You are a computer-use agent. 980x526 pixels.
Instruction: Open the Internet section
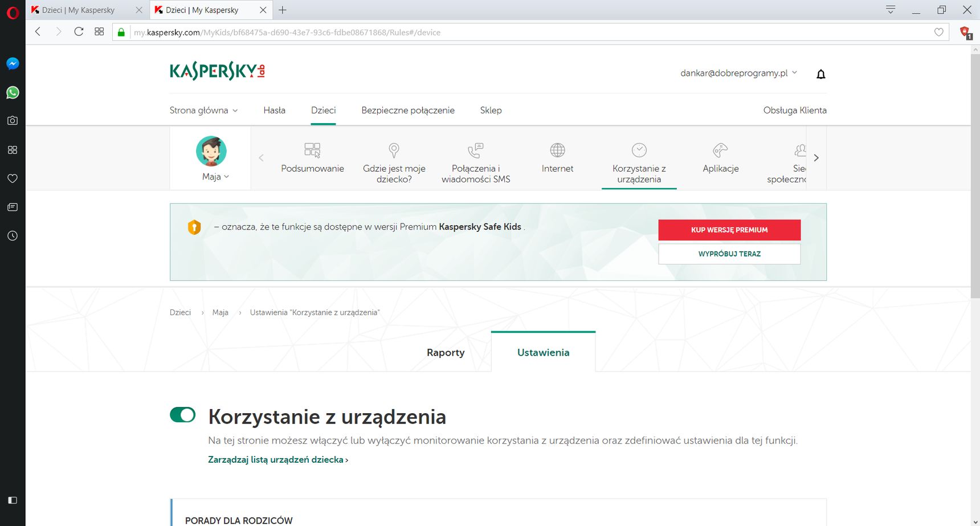(x=557, y=158)
